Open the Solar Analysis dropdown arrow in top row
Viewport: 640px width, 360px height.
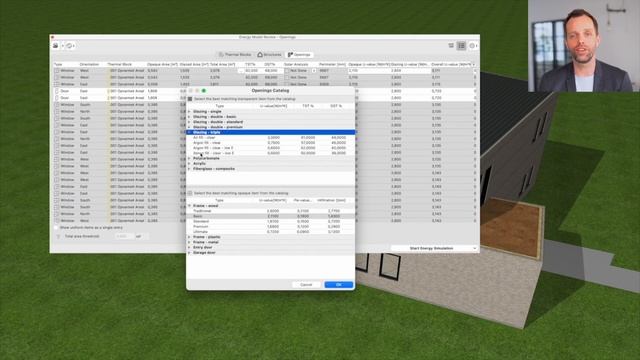(x=314, y=71)
